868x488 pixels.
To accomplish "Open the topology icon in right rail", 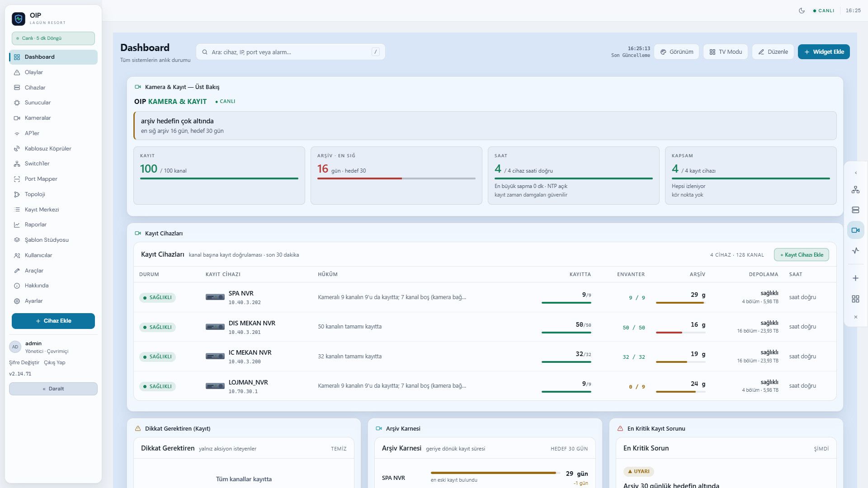I will tap(855, 190).
